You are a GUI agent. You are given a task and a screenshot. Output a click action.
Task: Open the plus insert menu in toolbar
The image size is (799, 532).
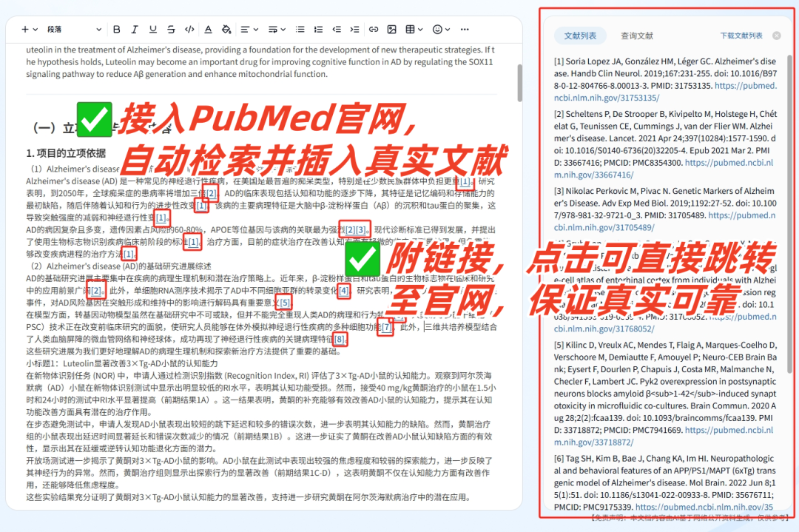30,30
